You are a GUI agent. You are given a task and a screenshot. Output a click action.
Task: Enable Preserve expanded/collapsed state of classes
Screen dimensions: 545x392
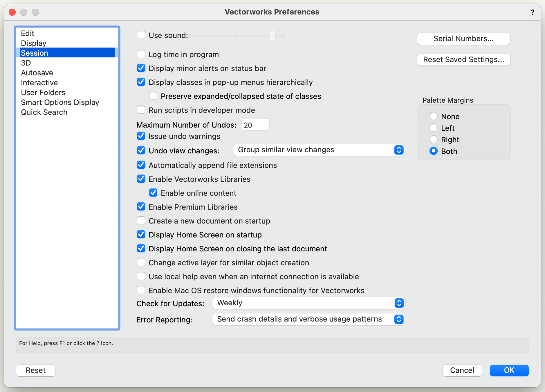[x=153, y=96]
